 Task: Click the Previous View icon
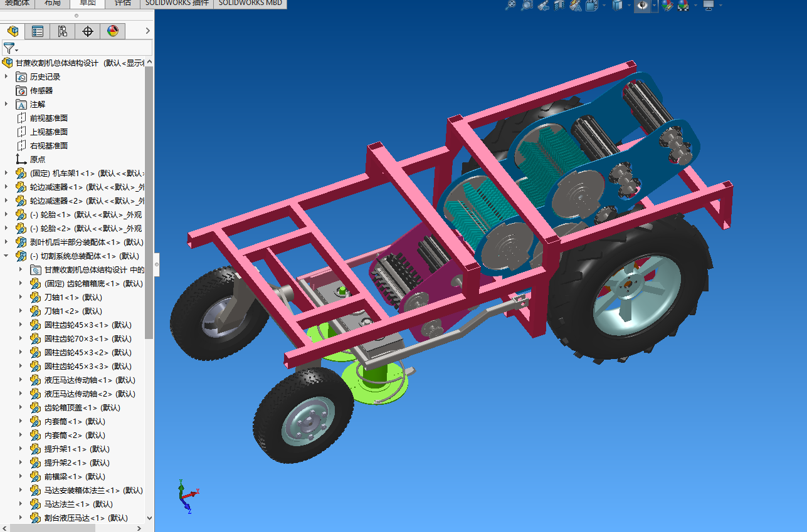pyautogui.click(x=544, y=5)
